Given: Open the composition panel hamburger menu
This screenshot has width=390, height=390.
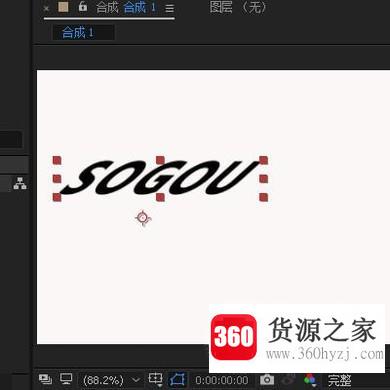Looking at the screenshot, I should (x=170, y=8).
